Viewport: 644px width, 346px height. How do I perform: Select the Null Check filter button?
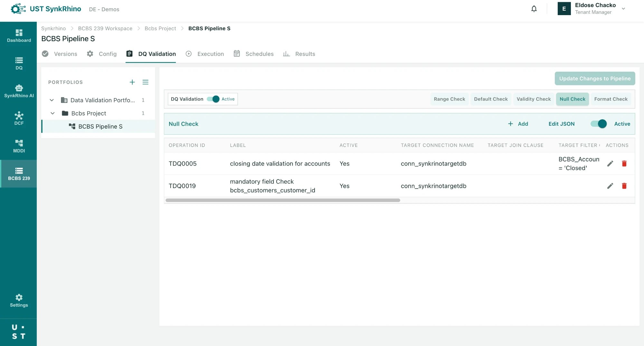click(573, 99)
